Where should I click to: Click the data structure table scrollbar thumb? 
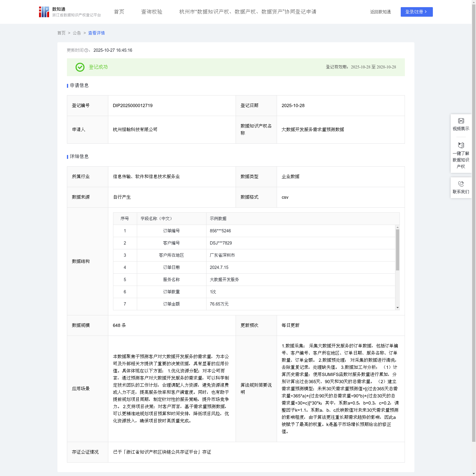[397, 250]
